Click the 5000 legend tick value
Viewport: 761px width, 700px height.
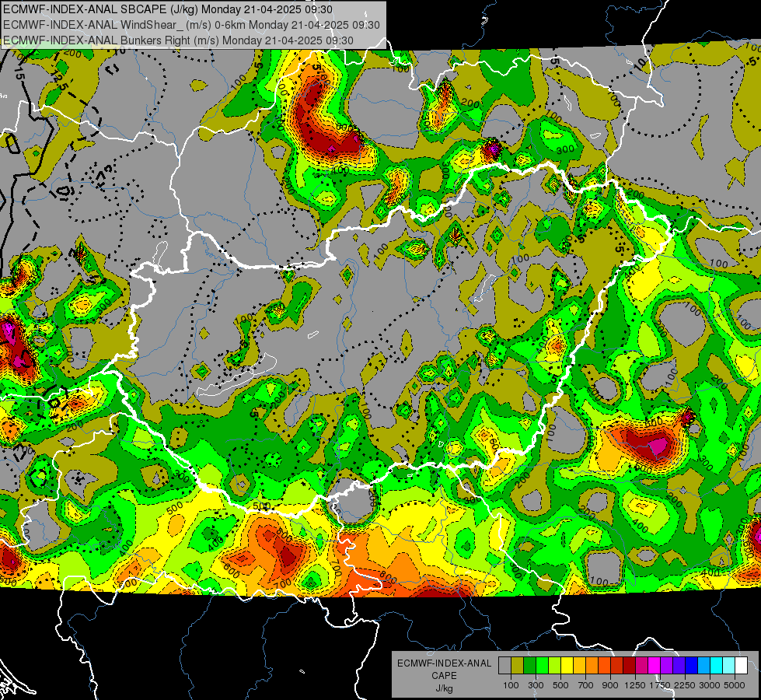[735, 685]
